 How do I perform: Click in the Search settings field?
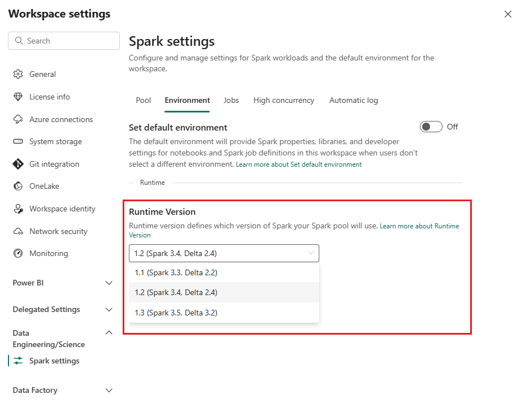[68, 41]
